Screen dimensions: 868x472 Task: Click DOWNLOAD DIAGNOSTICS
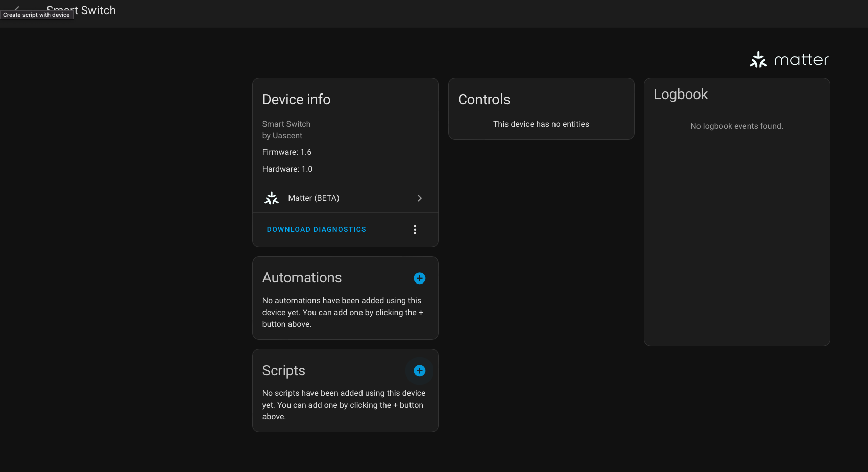(316, 229)
